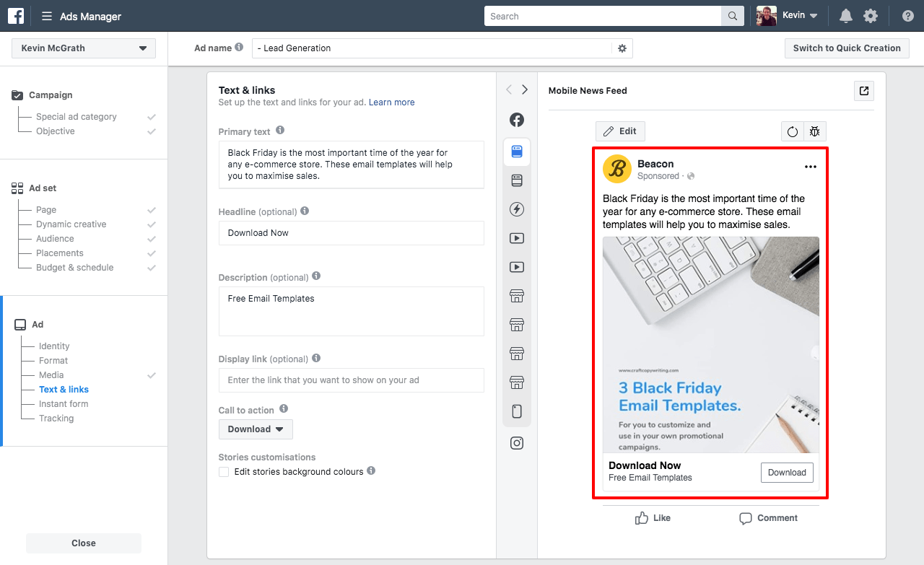
Task: Open the Kevin profile dropdown in top bar
Action: pos(794,15)
